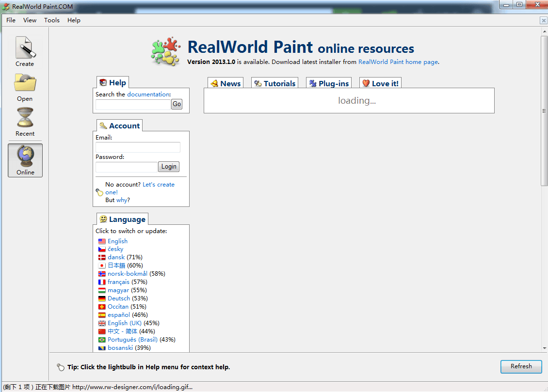This screenshot has height=392, width=548.
Task: Switch language to español
Action: tap(119, 315)
